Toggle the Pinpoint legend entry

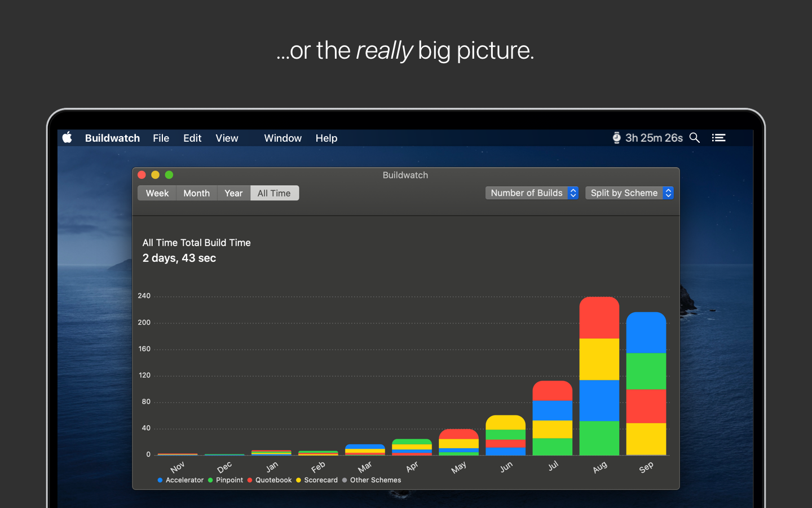230,480
